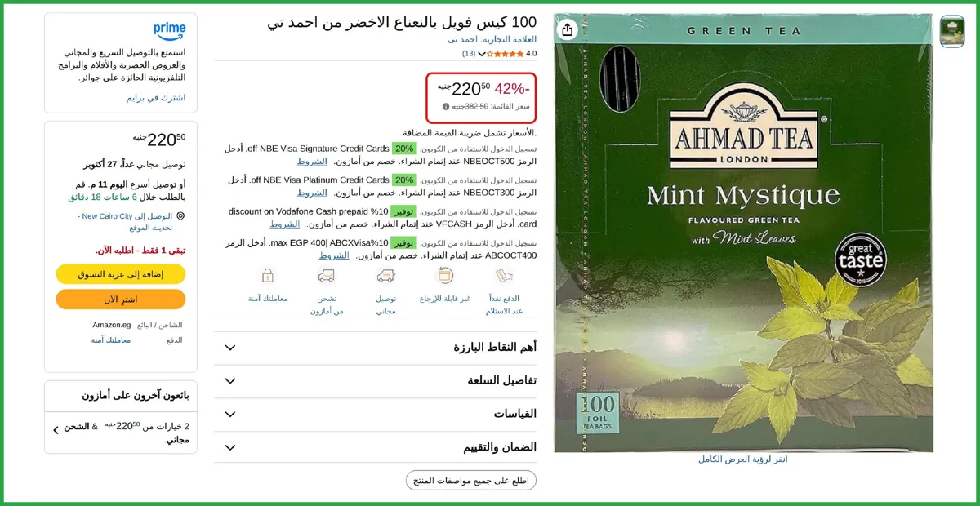This screenshot has height=506, width=980.
Task: Click the -42% discount text
Action: pos(512,89)
